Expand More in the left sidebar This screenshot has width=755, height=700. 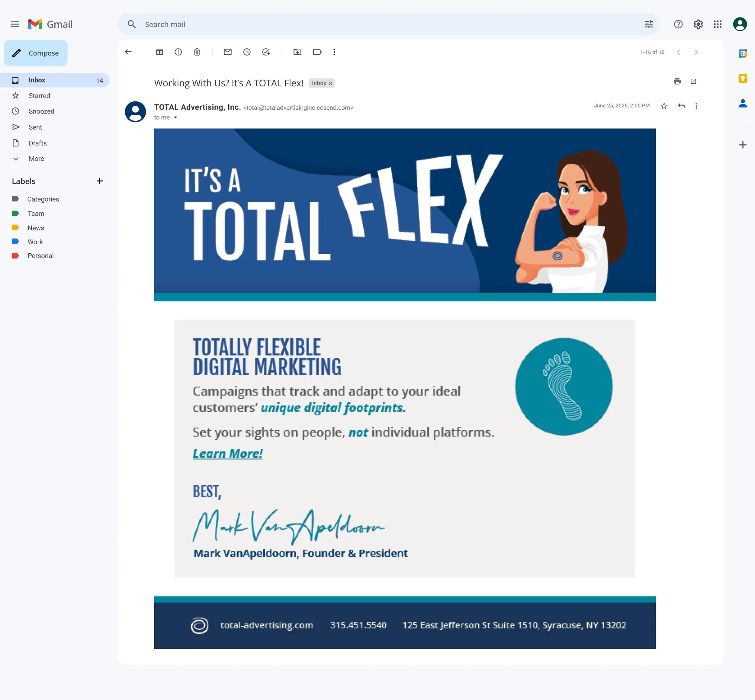pyautogui.click(x=36, y=159)
